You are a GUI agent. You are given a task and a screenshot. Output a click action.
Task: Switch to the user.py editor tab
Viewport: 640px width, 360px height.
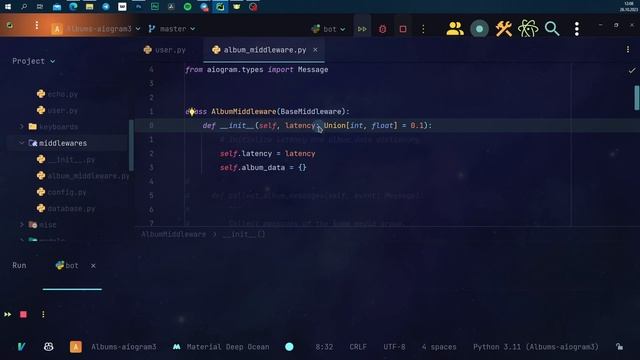tap(165, 50)
